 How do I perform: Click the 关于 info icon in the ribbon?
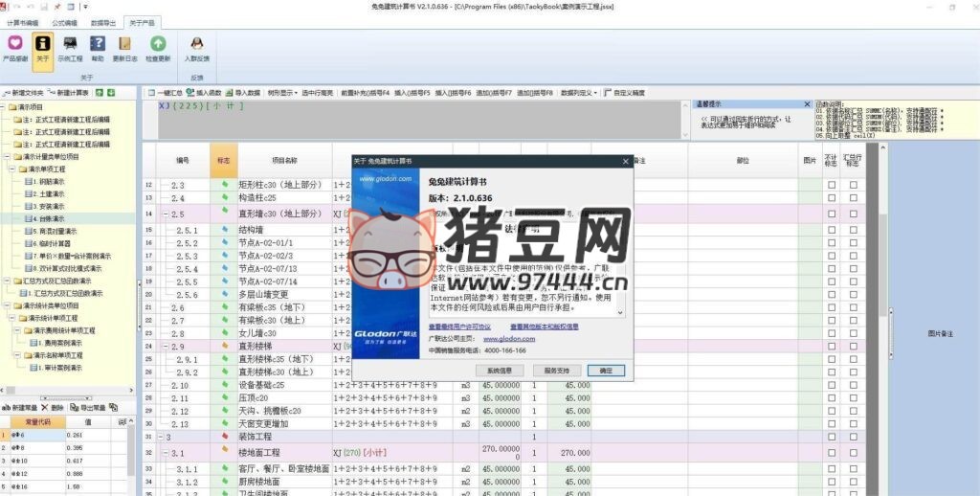[42, 42]
